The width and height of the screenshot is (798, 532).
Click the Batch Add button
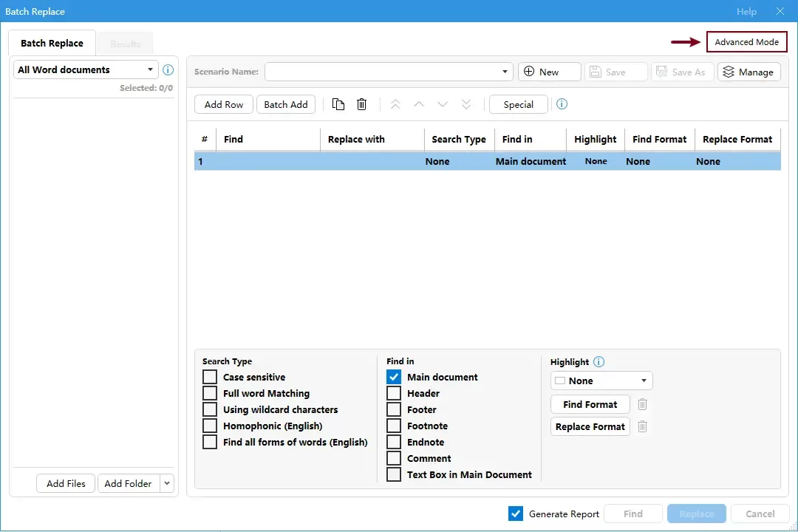tap(286, 104)
